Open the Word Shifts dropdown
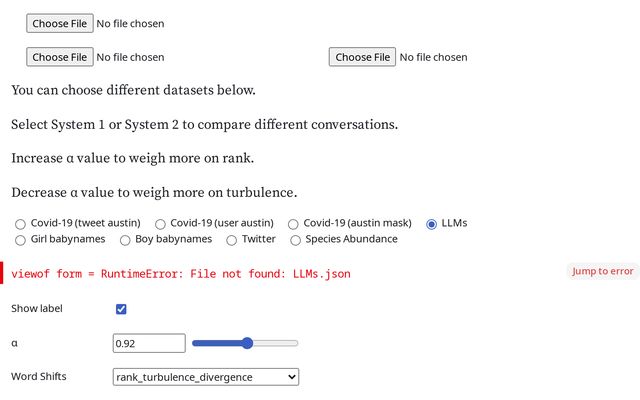This screenshot has height=400, width=640. point(206,377)
